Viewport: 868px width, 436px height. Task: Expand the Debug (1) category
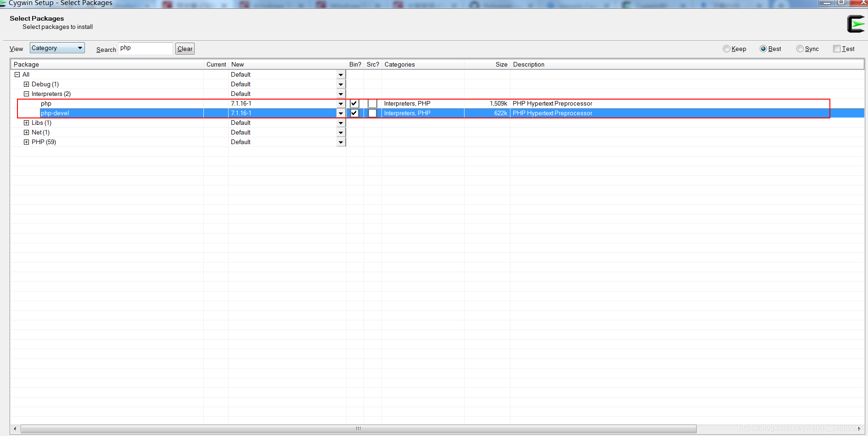26,84
